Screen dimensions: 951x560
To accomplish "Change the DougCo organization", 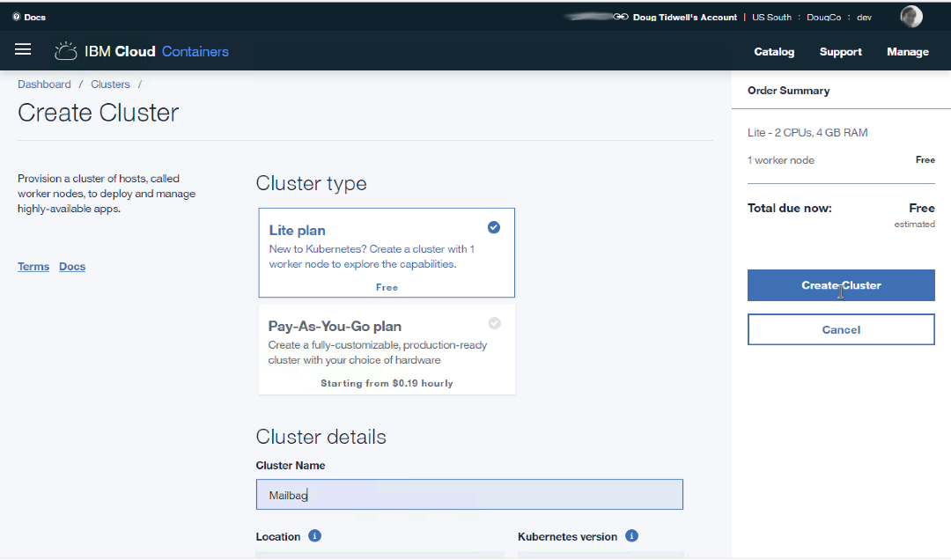I will coord(823,17).
